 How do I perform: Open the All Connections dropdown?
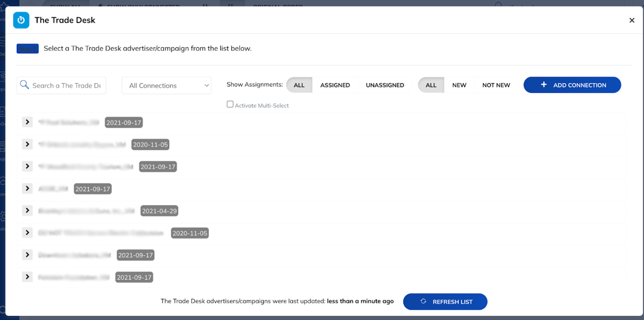click(x=166, y=85)
